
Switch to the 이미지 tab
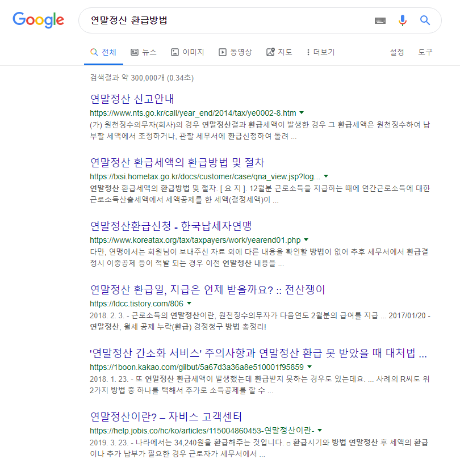pyautogui.click(x=187, y=52)
